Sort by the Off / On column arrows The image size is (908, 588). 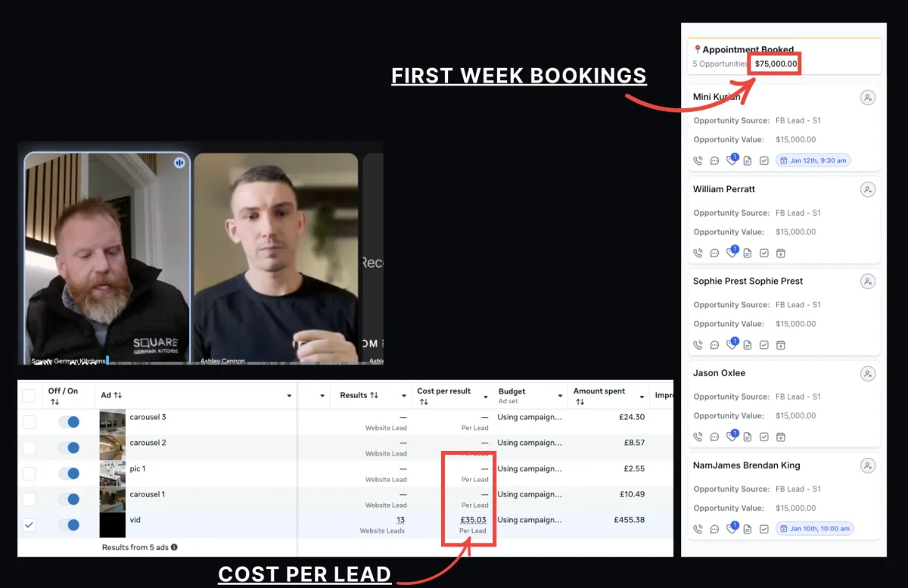54,402
